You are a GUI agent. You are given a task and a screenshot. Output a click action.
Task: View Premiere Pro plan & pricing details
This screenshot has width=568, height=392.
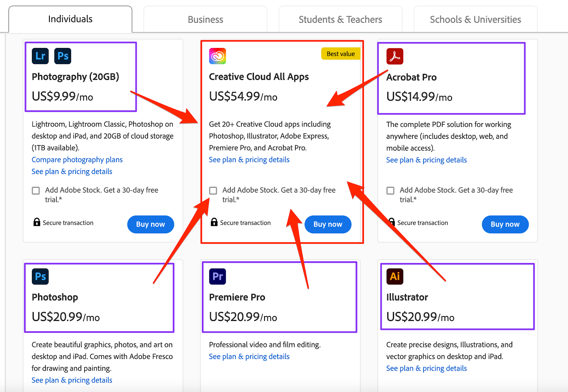[x=249, y=356]
